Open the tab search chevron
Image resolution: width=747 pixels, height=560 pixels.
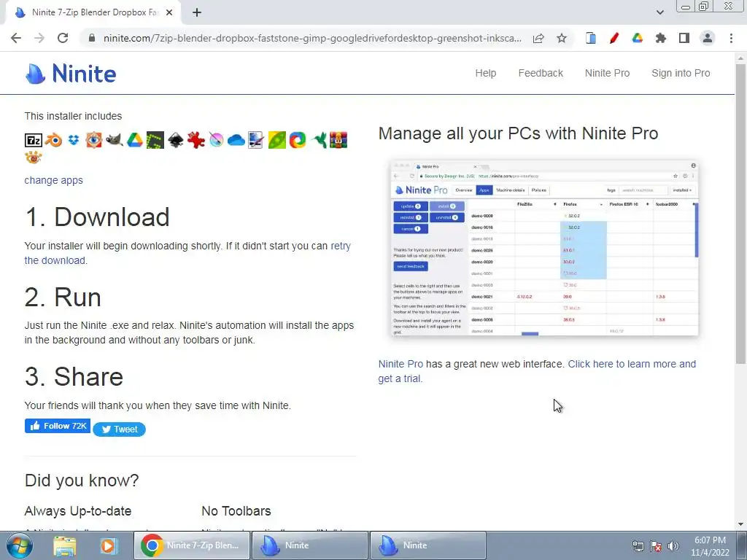click(x=659, y=12)
